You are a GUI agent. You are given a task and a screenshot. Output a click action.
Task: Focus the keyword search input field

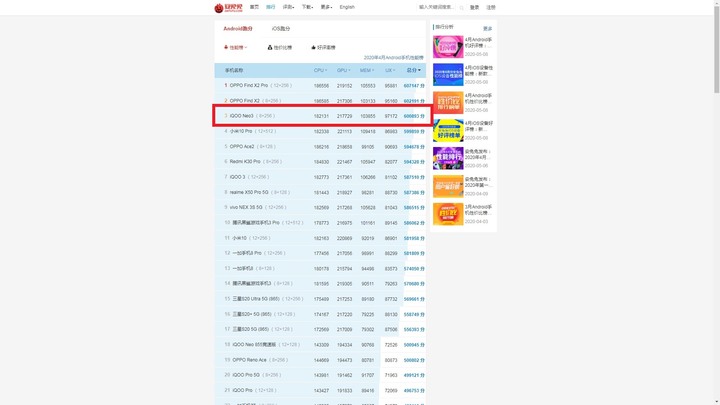click(x=438, y=7)
